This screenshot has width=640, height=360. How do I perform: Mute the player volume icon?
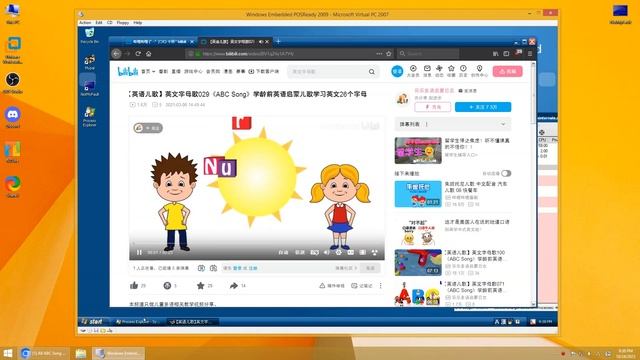tap(327, 253)
